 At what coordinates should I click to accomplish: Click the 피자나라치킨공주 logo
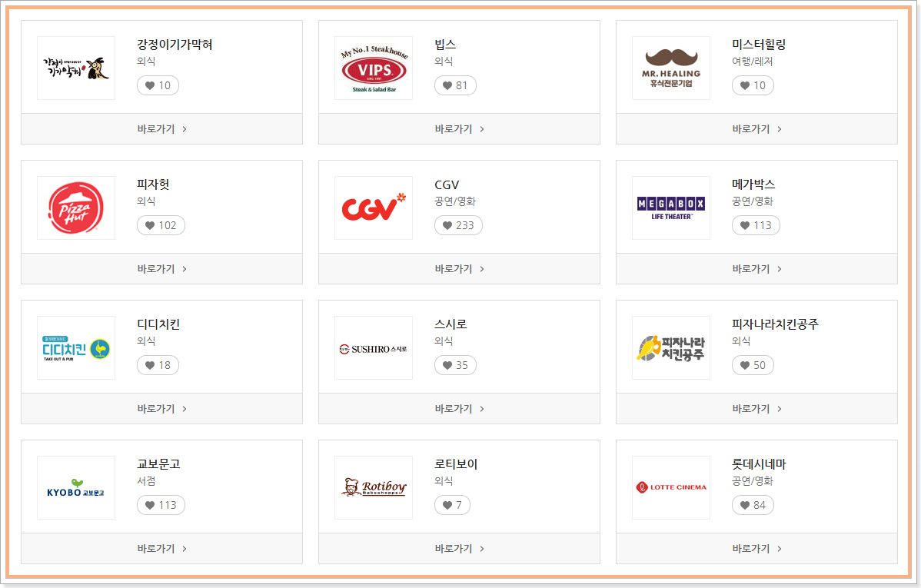point(671,347)
